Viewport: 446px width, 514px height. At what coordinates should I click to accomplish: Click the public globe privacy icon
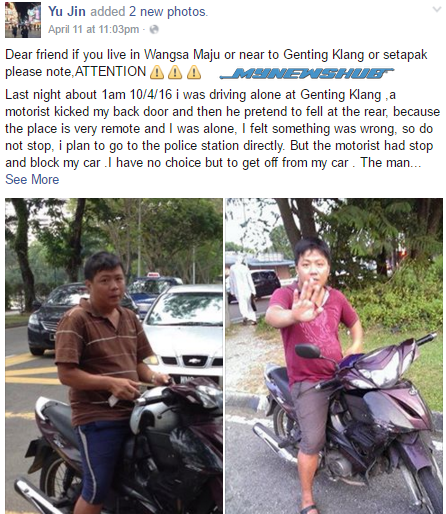click(154, 30)
